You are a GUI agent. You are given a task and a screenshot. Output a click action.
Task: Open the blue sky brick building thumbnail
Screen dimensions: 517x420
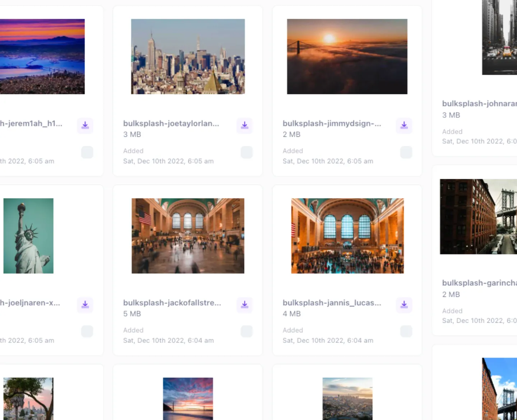(499, 389)
